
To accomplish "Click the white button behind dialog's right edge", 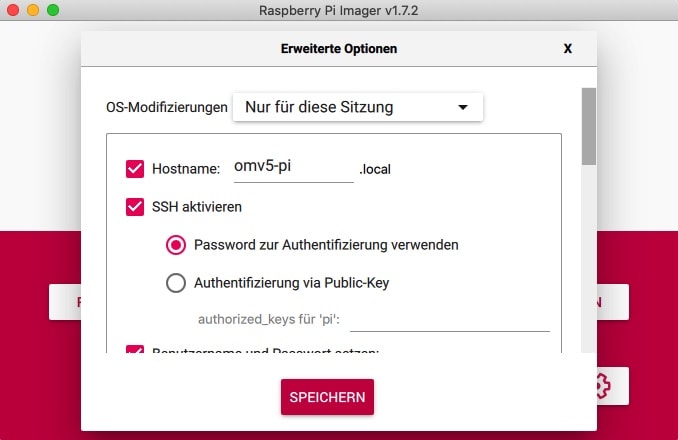I will click(x=614, y=302).
